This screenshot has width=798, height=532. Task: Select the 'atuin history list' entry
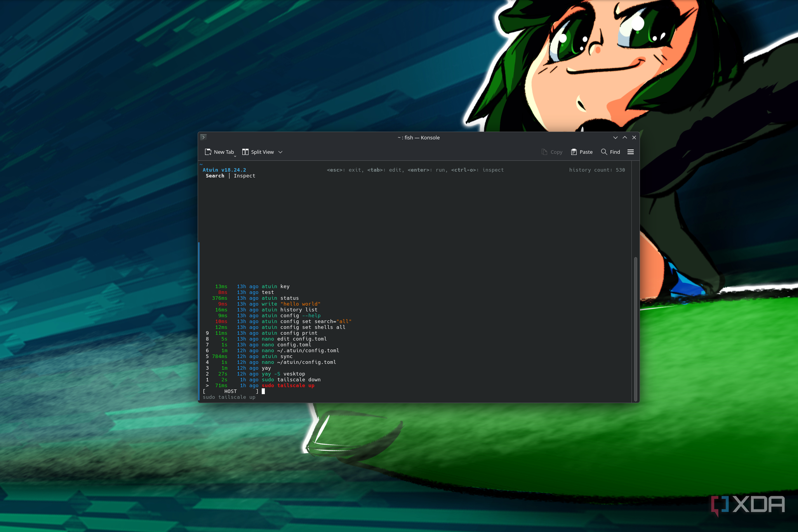[289, 310]
